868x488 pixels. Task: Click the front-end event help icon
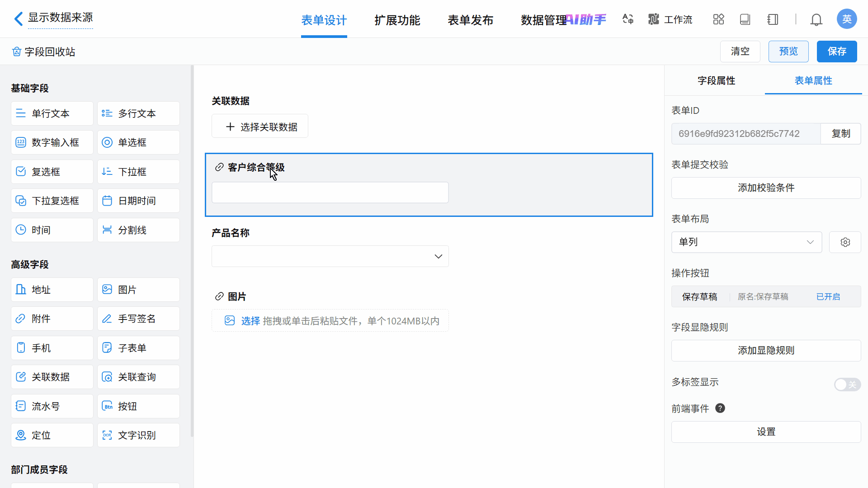720,408
